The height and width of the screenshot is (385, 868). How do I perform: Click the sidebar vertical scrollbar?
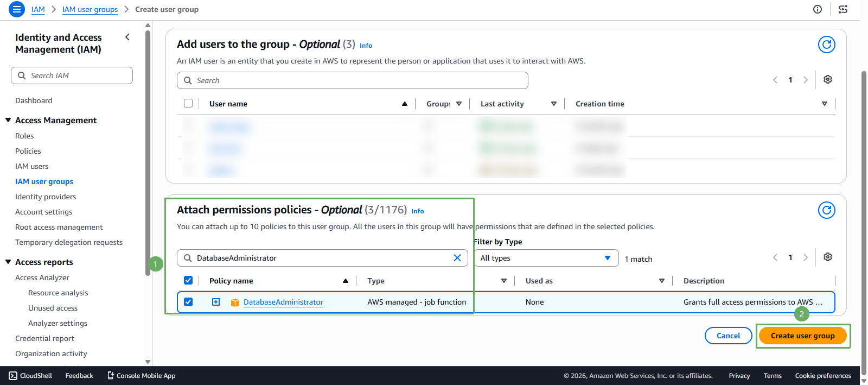[x=148, y=153]
